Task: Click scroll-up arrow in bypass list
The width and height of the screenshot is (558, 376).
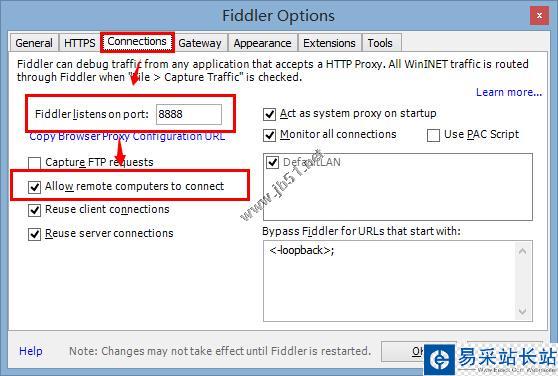Action: [522, 251]
